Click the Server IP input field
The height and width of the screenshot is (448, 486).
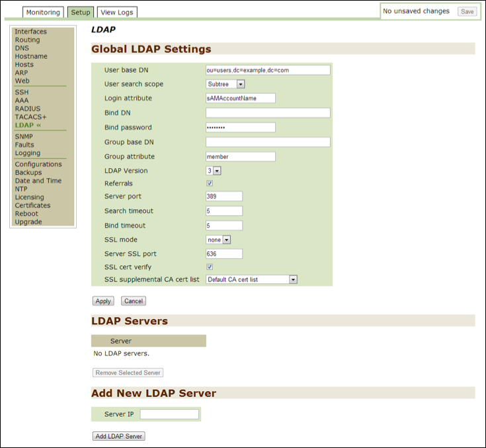click(x=169, y=414)
